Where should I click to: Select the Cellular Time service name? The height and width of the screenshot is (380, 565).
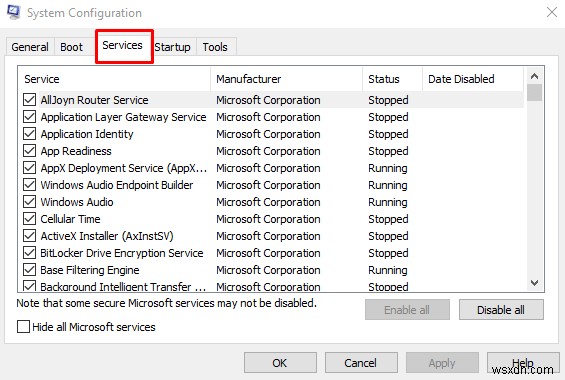click(x=70, y=219)
